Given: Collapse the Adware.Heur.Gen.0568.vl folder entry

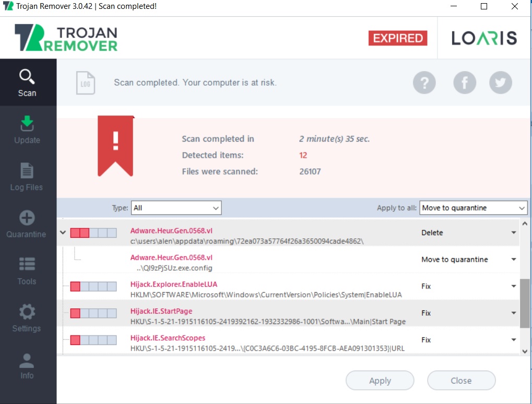Looking at the screenshot, I should [63, 233].
